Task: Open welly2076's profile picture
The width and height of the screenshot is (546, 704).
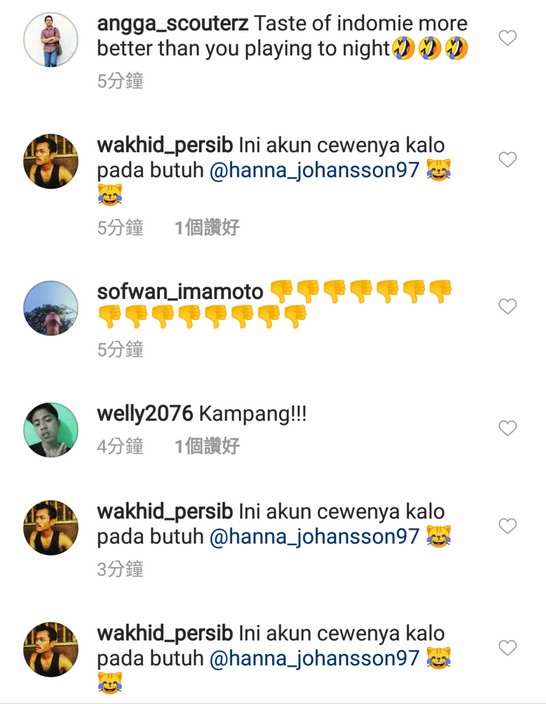Action: click(51, 430)
